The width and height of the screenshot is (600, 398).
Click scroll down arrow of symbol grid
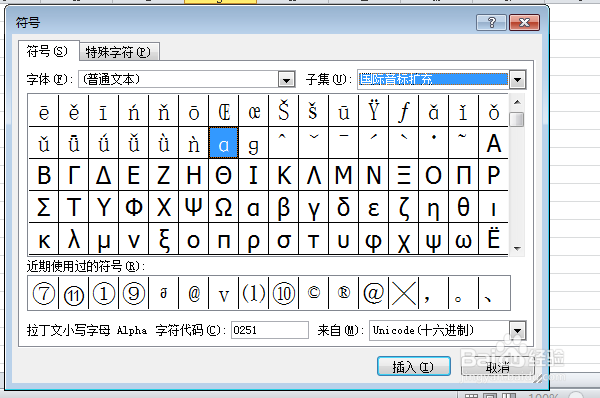click(517, 249)
